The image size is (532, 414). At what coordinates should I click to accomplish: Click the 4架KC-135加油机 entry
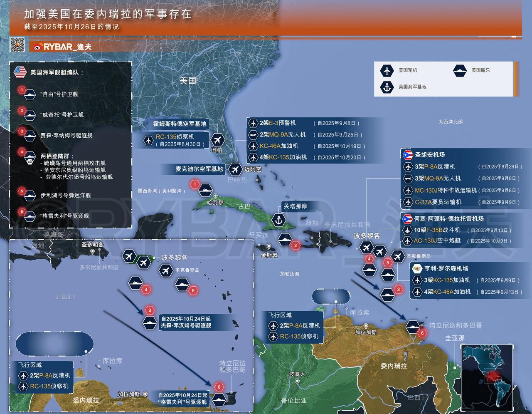pyautogui.click(x=283, y=157)
